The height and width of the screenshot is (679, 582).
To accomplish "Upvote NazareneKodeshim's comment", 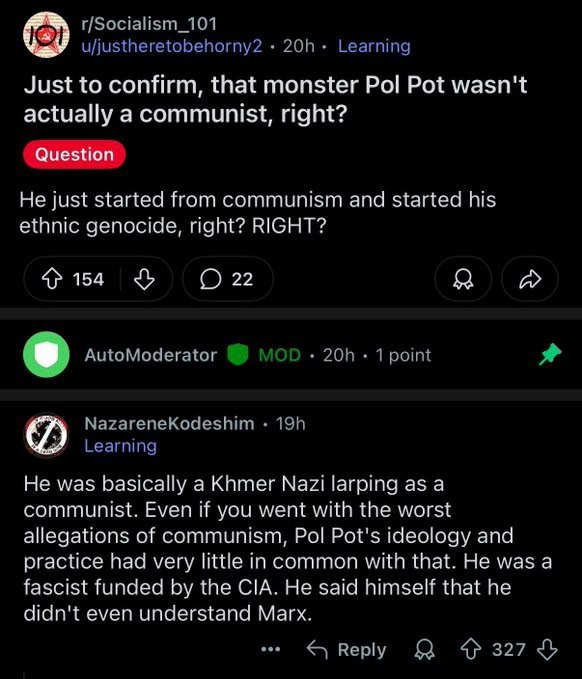I will click(471, 650).
